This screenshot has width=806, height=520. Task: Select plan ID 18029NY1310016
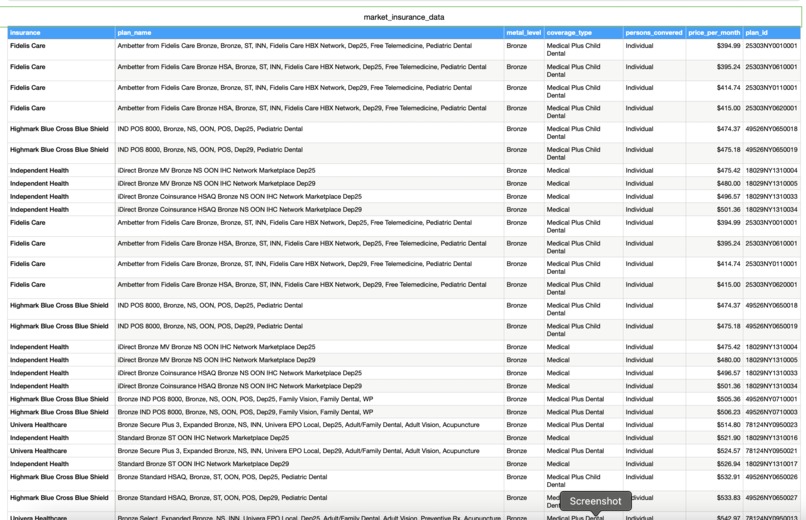772,438
